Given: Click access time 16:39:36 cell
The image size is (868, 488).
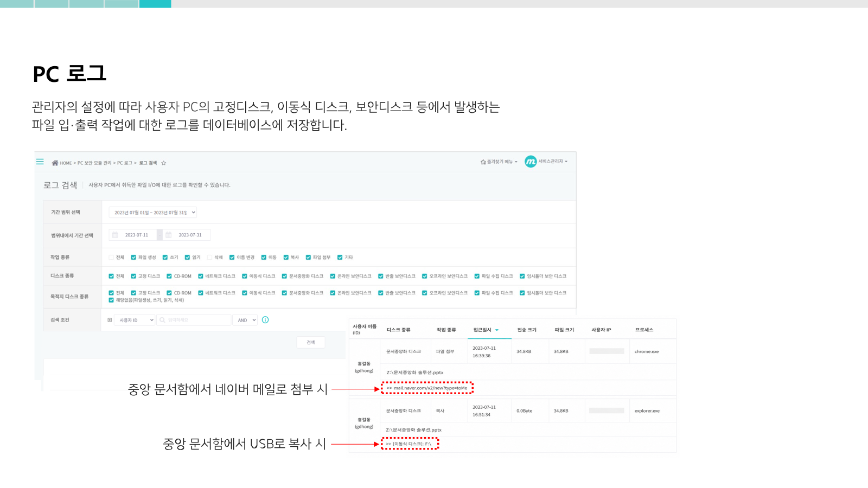Looking at the screenshot, I should coord(481,356).
